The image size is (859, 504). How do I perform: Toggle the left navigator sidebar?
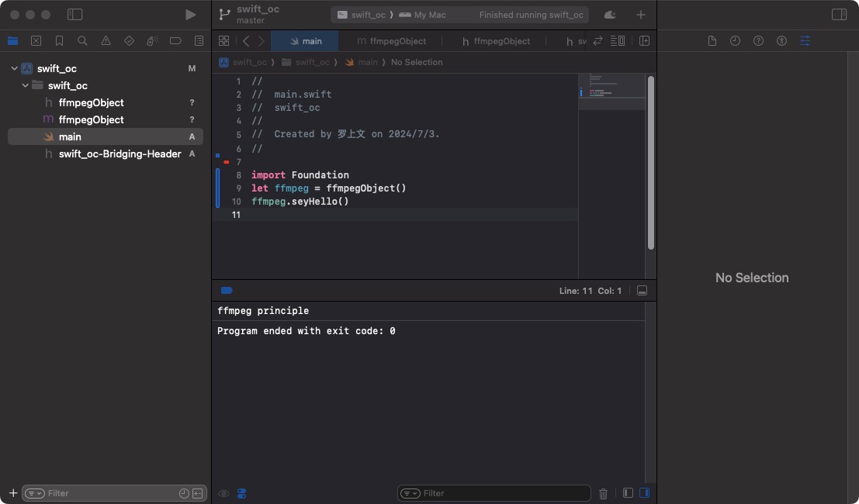[75, 15]
